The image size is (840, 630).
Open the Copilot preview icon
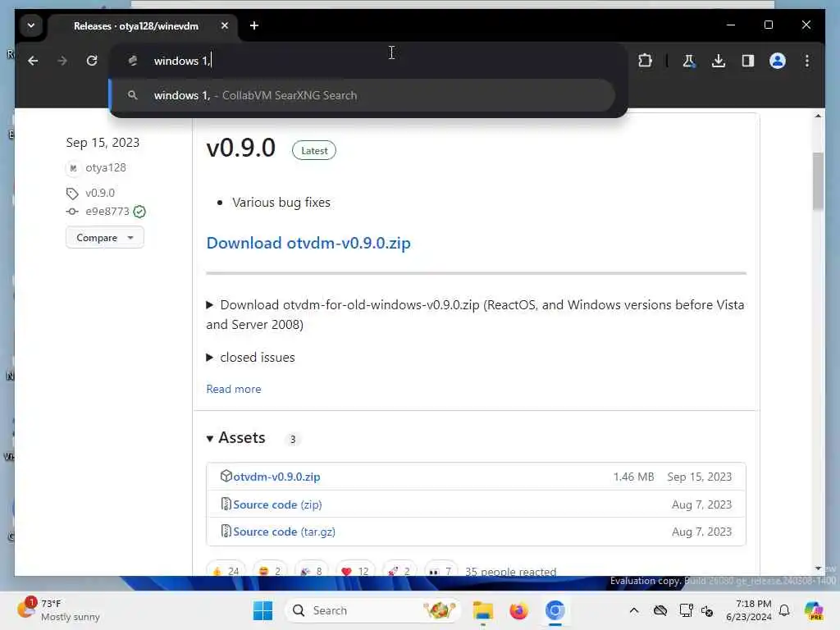813,610
